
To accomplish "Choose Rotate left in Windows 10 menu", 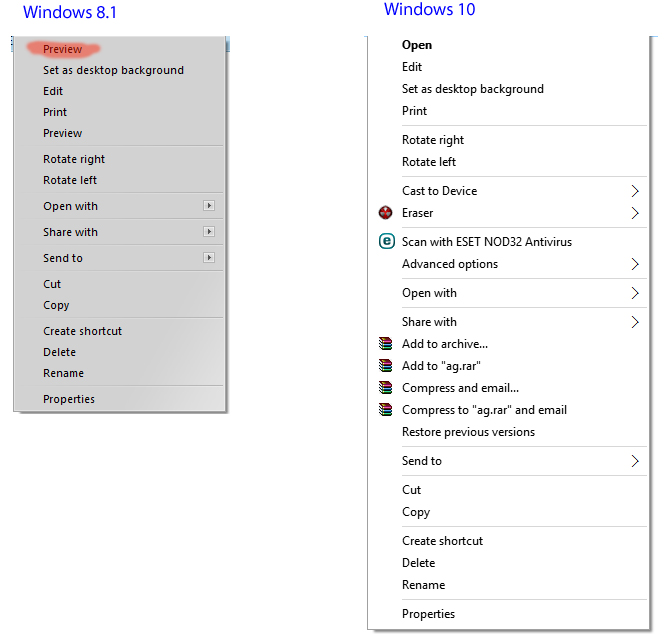I will tap(429, 162).
